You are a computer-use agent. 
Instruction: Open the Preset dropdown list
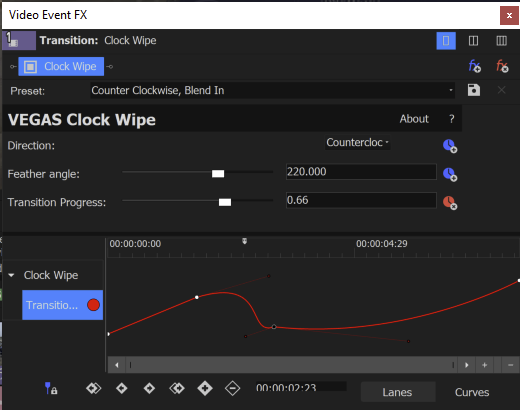(x=273, y=90)
